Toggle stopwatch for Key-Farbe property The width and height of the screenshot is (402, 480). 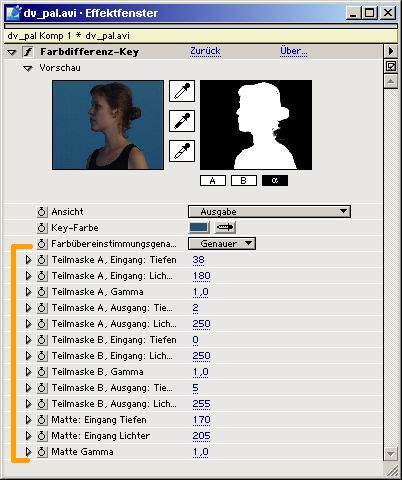[x=42, y=228]
